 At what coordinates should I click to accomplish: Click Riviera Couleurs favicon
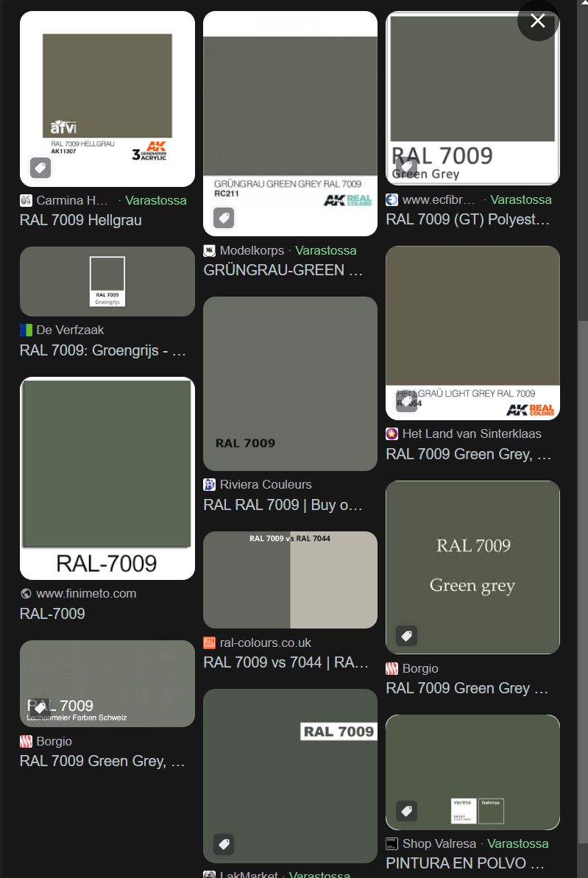209,484
